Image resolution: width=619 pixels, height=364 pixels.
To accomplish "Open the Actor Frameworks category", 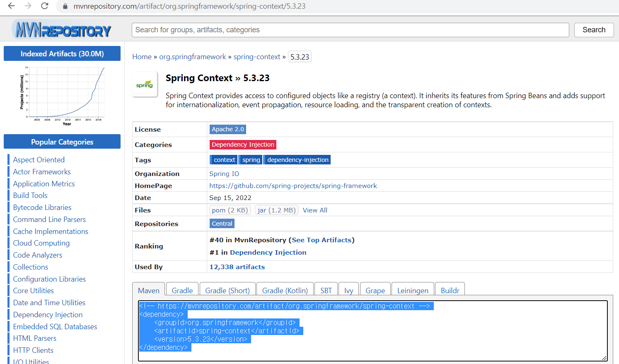I will pos(42,172).
